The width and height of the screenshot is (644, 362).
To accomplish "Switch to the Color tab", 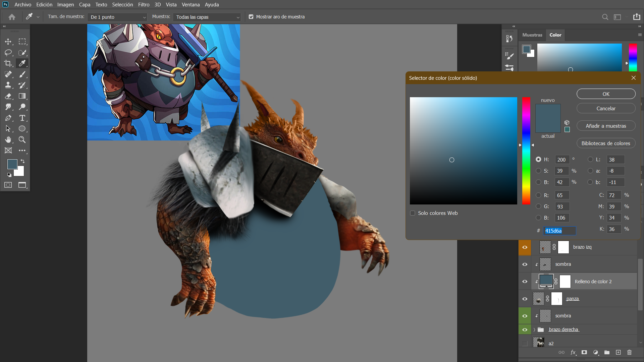I will tap(555, 35).
